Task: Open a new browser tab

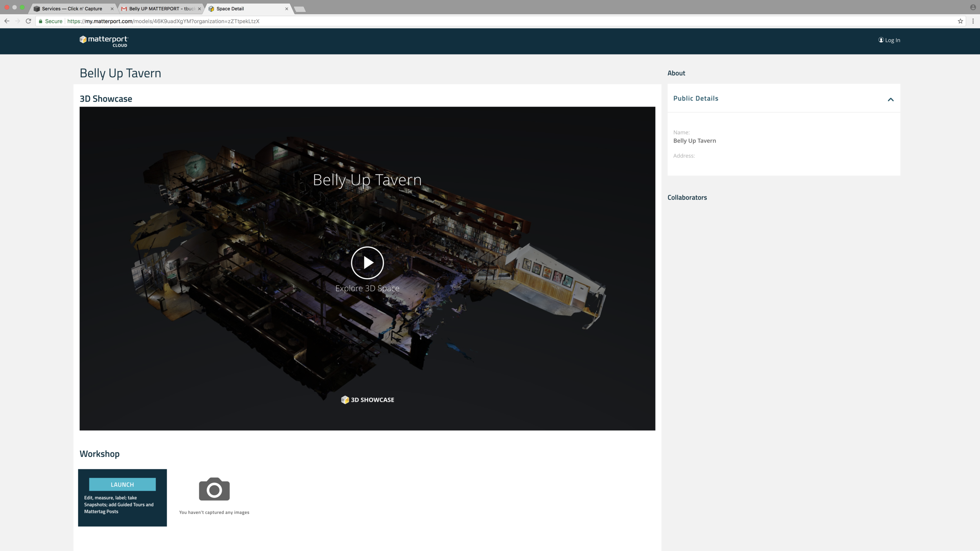Action: 300,9
